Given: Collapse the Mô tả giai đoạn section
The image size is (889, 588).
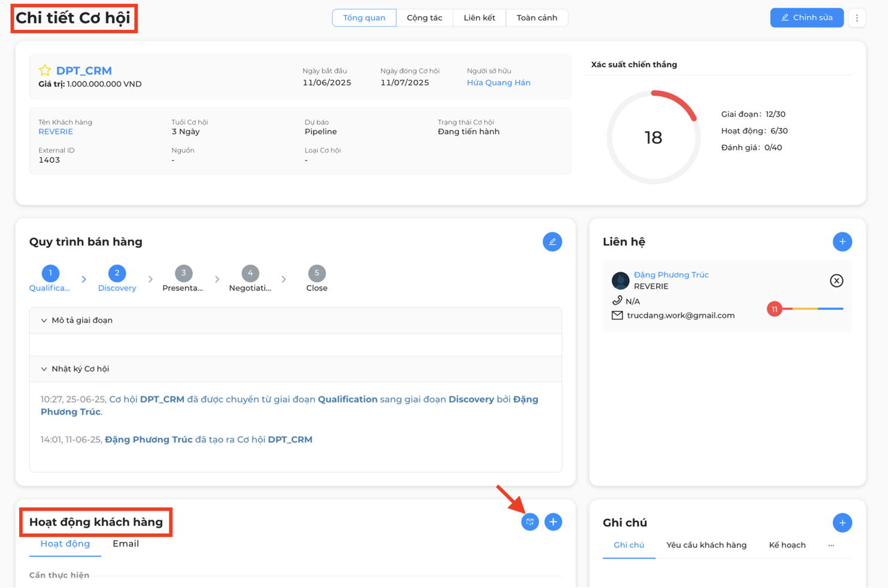Looking at the screenshot, I should (295, 320).
